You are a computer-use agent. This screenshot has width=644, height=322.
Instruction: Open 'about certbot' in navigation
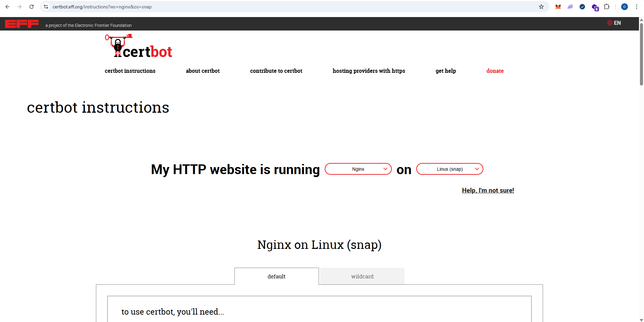(x=203, y=71)
